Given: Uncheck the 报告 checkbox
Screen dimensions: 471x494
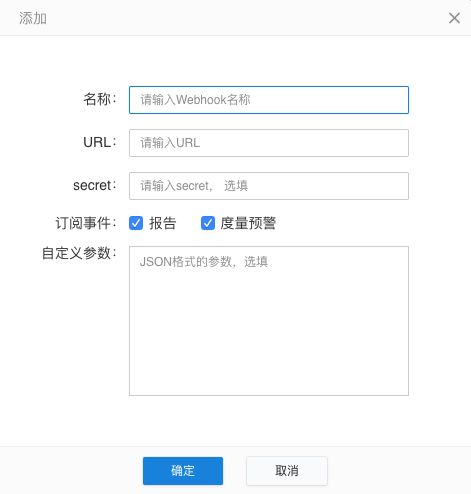Looking at the screenshot, I should [x=136, y=223].
